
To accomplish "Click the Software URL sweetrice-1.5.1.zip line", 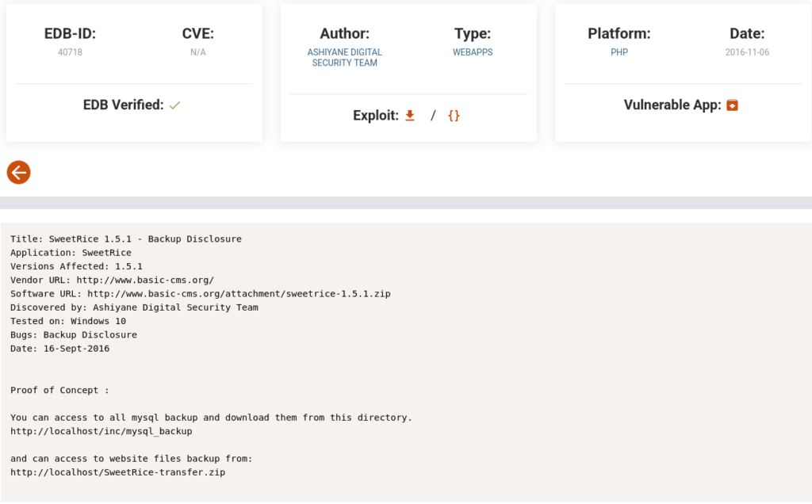I will click(201, 294).
